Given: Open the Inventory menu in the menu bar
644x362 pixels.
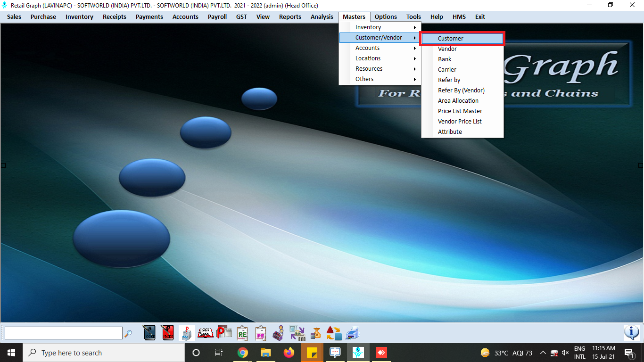Looking at the screenshot, I should point(79,16).
